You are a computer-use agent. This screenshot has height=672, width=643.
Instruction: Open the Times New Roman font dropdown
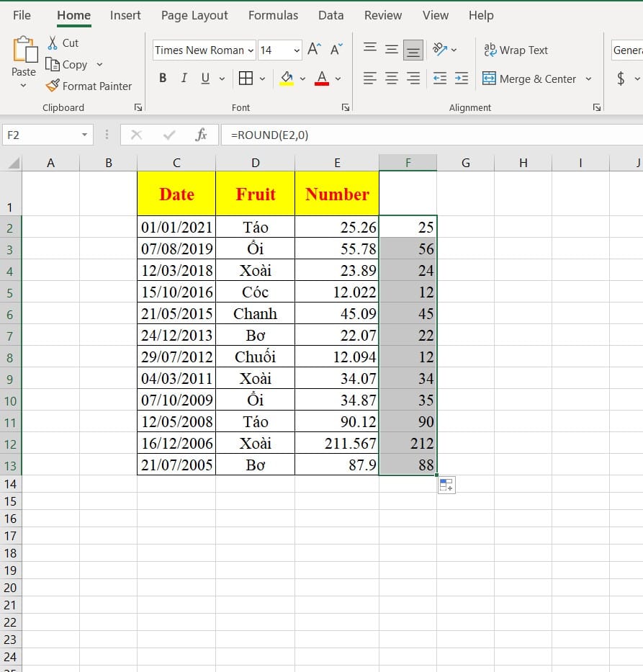[x=251, y=50]
